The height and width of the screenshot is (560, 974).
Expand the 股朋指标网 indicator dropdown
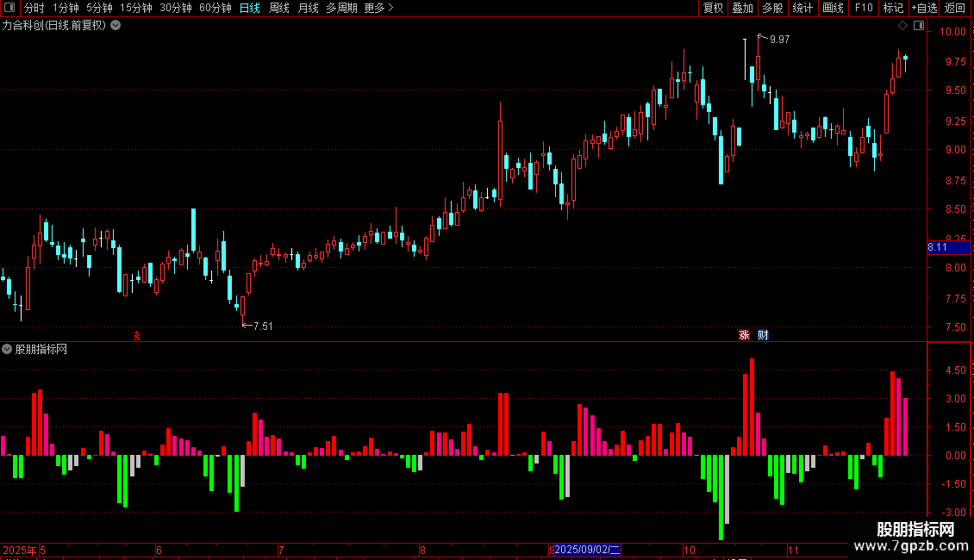pyautogui.click(x=7, y=349)
